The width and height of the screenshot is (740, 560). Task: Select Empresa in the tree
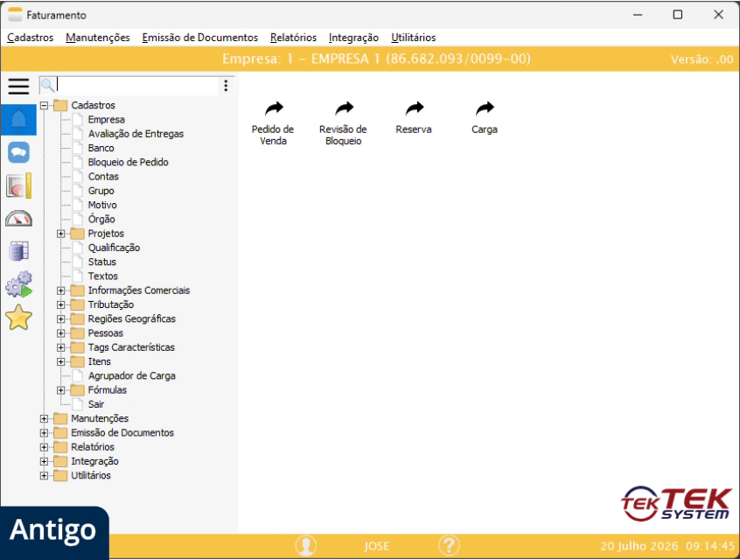tap(106, 120)
